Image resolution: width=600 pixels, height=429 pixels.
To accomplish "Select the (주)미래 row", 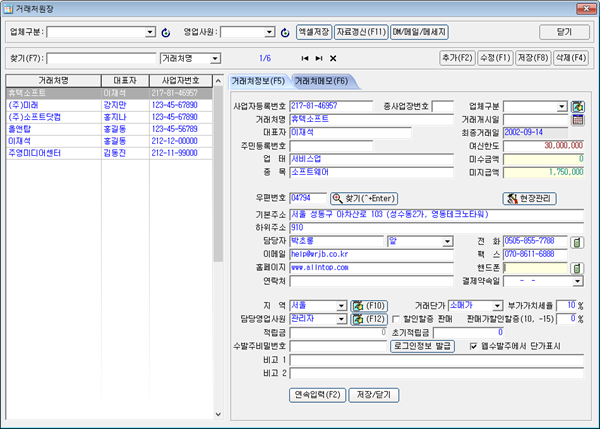I will (x=109, y=105).
